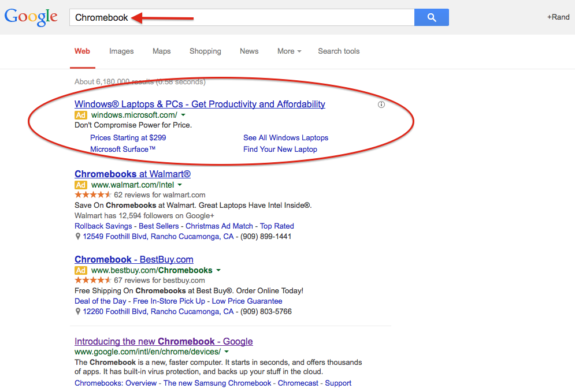Open the Chromebooks at Walmart ad headline
Image resolution: width=575 pixels, height=392 pixels.
133,174
